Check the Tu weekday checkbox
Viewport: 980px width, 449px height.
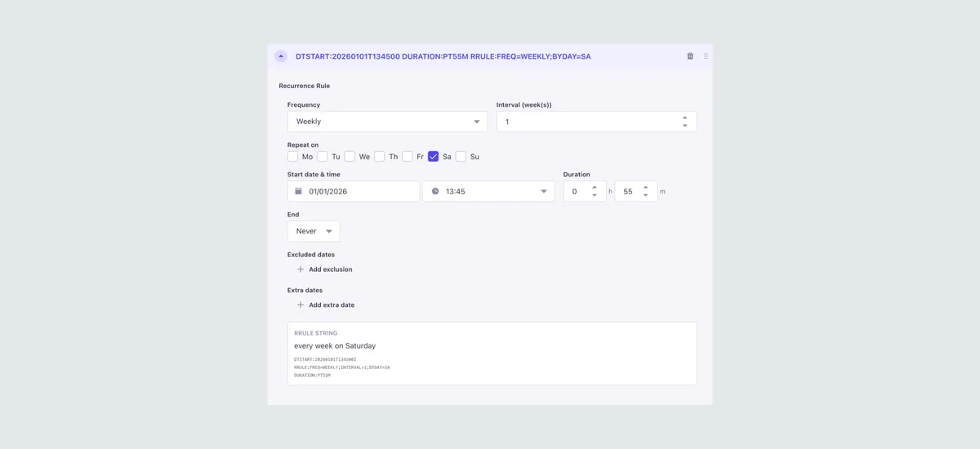323,156
